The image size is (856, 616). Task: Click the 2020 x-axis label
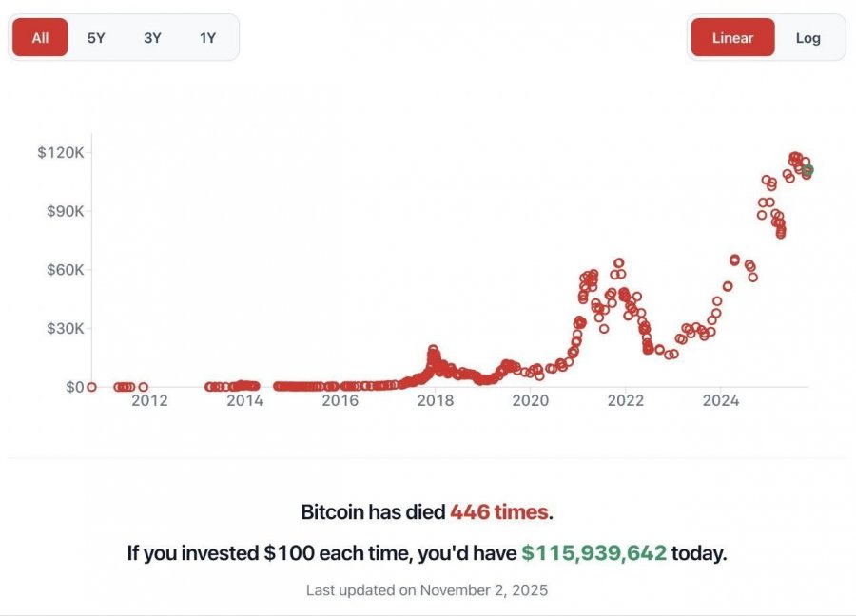(531, 401)
